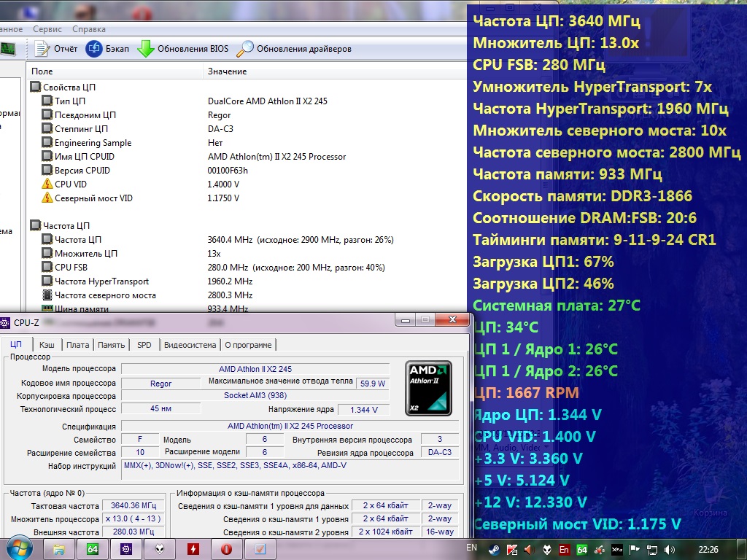This screenshot has height=560, width=747.
Task: Click the 59.9 W TDP field
Action: point(373,384)
